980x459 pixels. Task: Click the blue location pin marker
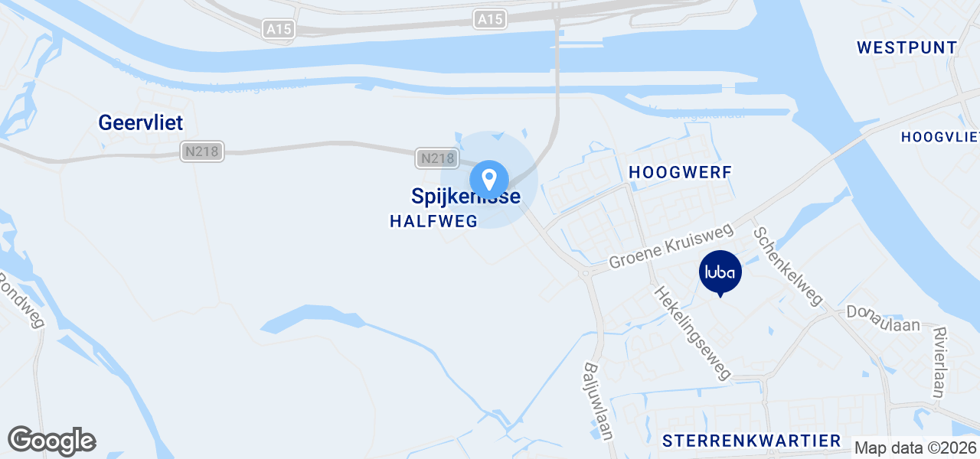(489, 180)
